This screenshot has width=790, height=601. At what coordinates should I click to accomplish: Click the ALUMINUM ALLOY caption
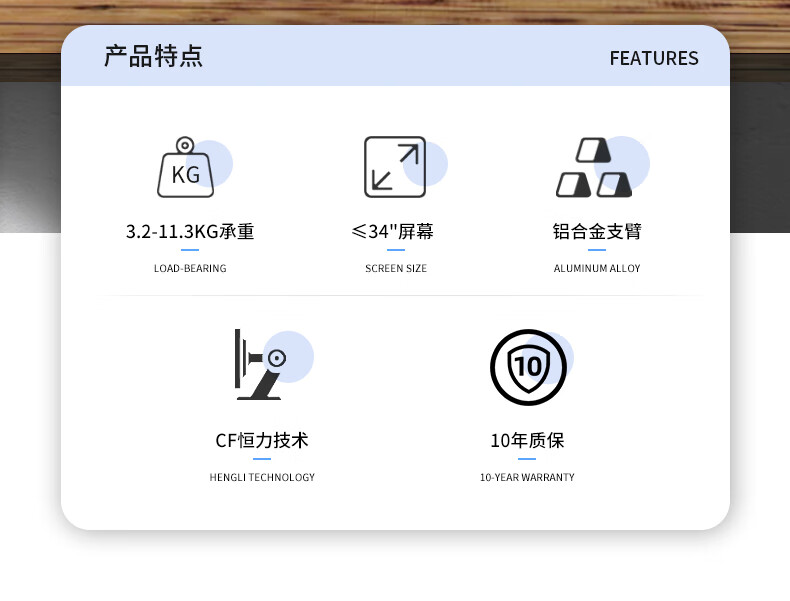click(597, 269)
